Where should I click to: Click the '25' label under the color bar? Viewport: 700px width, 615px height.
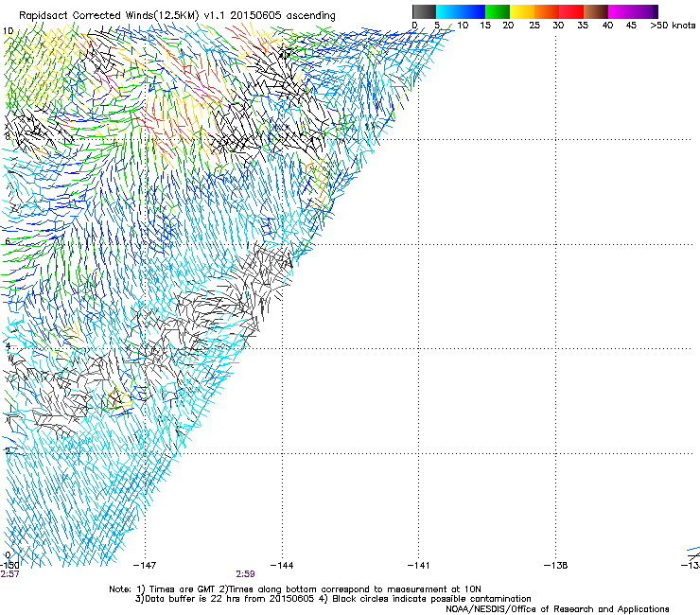534,26
